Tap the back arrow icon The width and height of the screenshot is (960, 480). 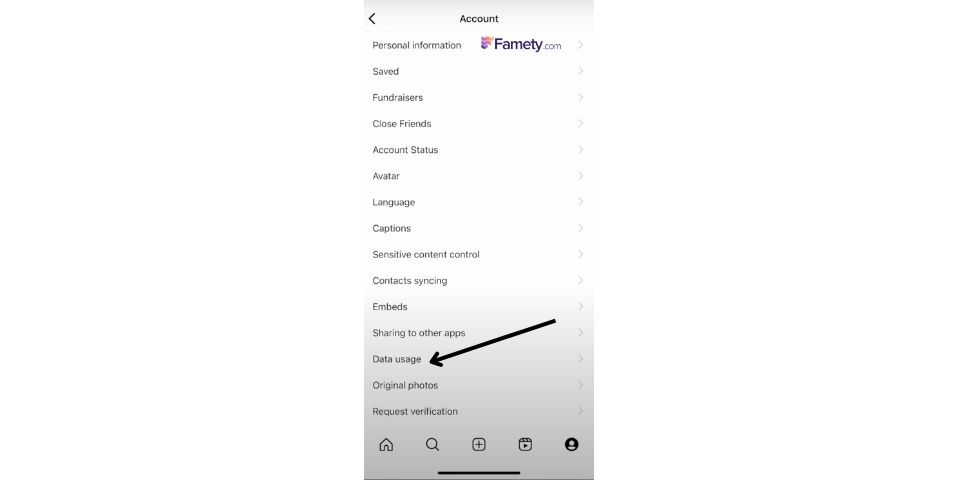pyautogui.click(x=372, y=18)
